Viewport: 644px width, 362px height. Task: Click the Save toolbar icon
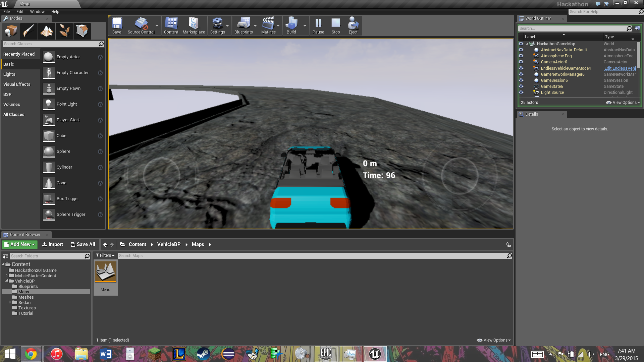tap(117, 26)
